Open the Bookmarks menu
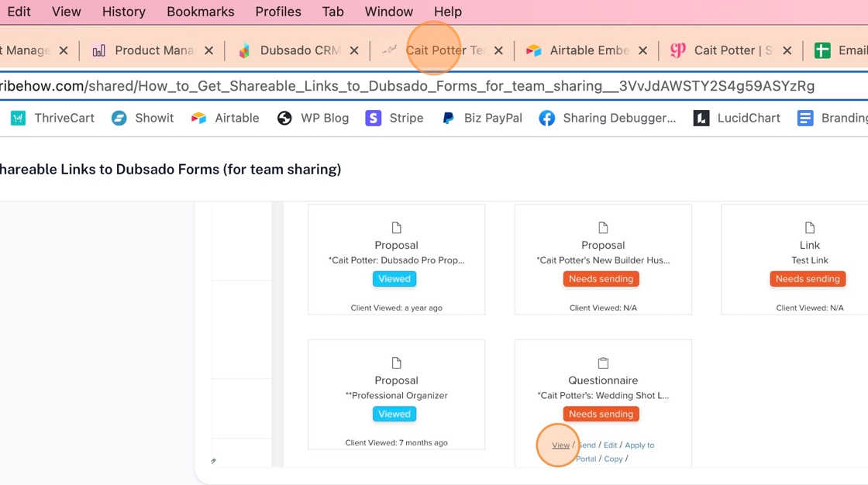 click(x=200, y=12)
